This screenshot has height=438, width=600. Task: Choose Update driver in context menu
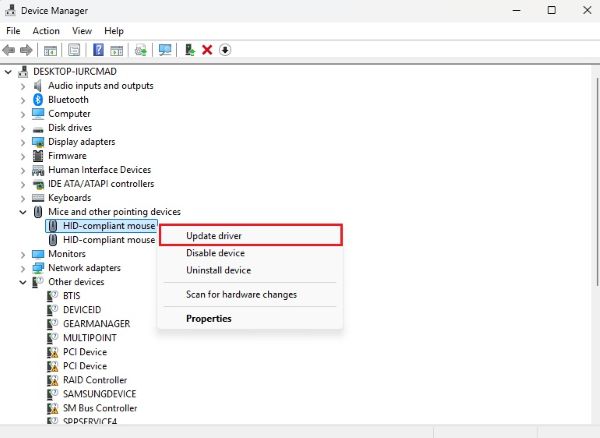[x=251, y=236]
